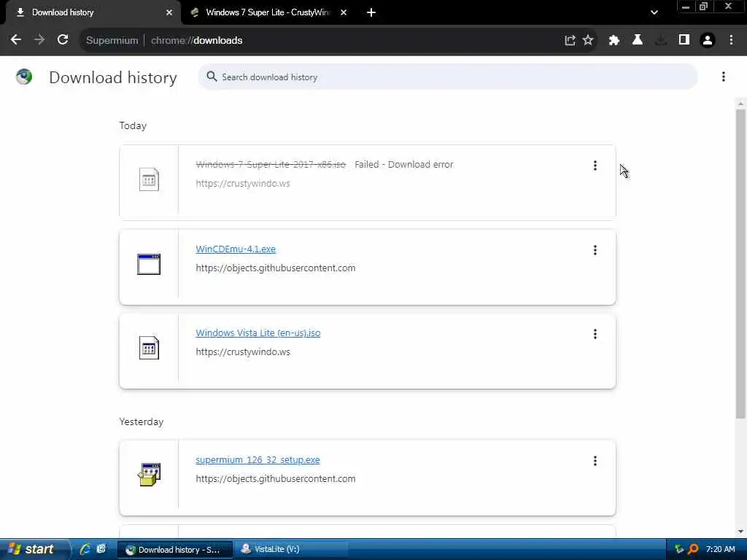
Task: Click the 7:20 AM system clock
Action: pyautogui.click(x=720, y=549)
